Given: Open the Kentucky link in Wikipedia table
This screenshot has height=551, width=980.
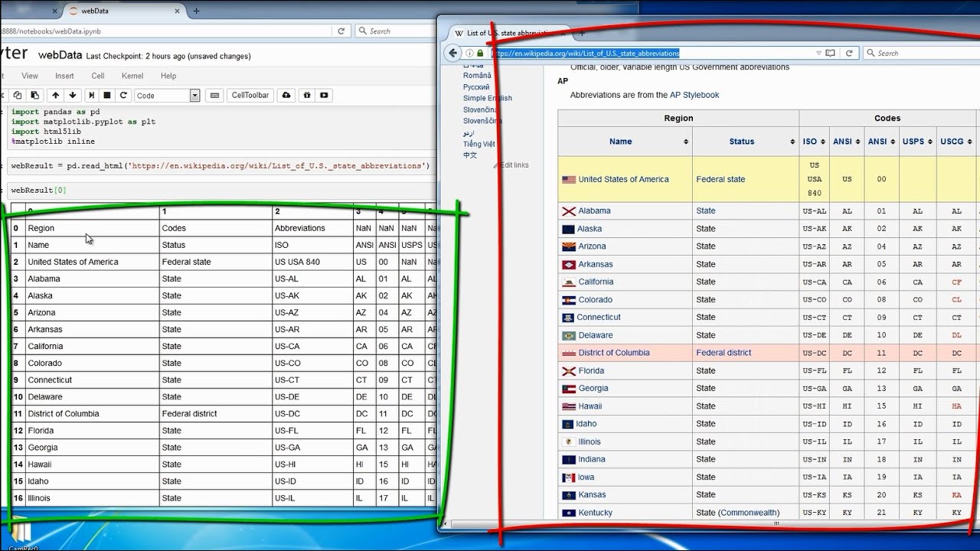Looking at the screenshot, I should pyautogui.click(x=596, y=513).
